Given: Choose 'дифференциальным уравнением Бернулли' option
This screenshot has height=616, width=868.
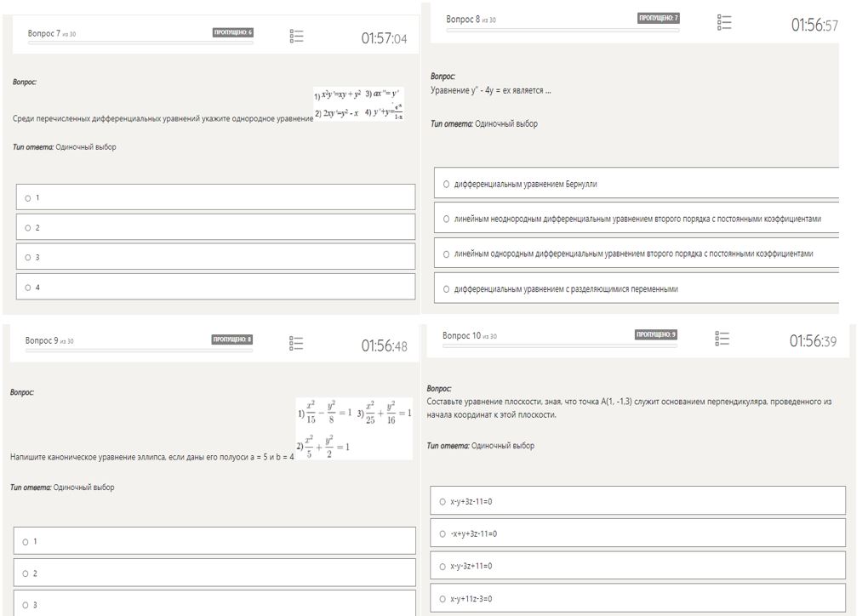Looking at the screenshot, I should pos(637,183).
